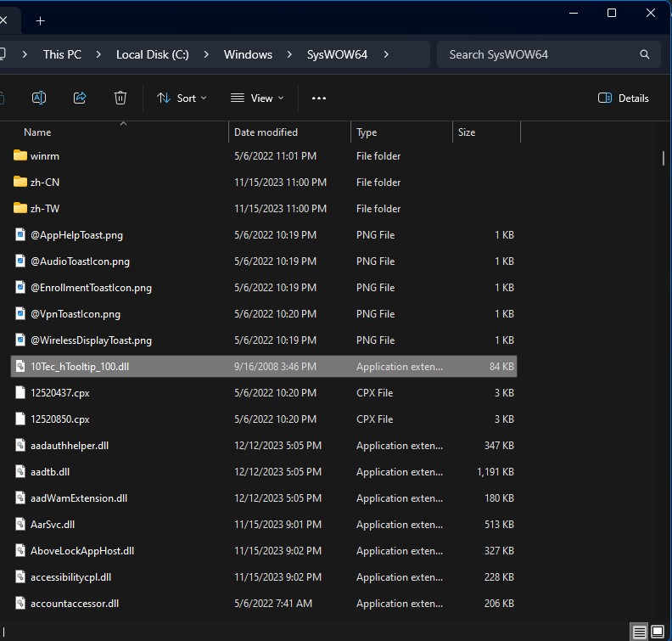Click the Share toolbar icon
The image size is (672, 641).
pyautogui.click(x=80, y=98)
